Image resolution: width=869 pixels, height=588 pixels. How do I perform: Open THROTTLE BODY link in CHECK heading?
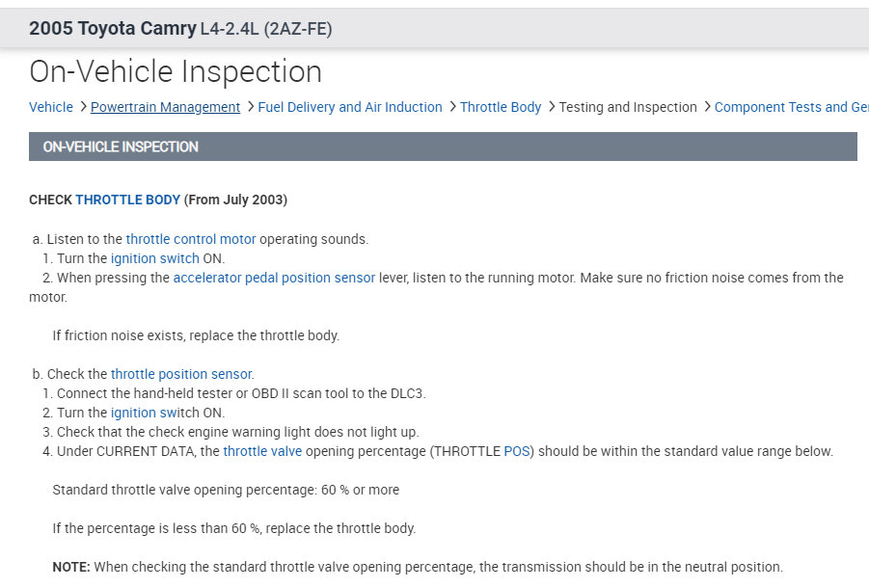coord(127,200)
